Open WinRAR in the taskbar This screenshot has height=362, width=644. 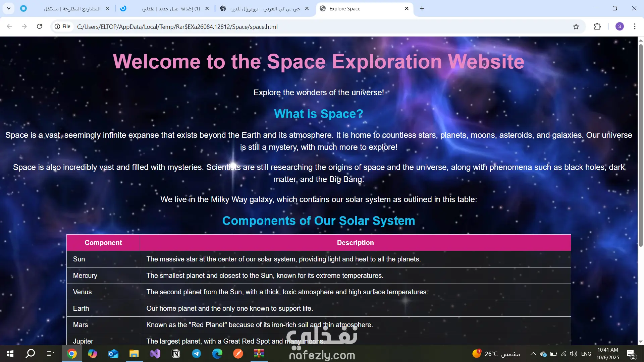(x=259, y=354)
